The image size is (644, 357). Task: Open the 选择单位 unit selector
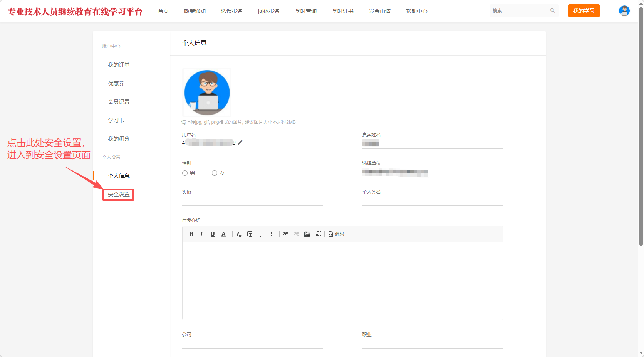pos(432,173)
